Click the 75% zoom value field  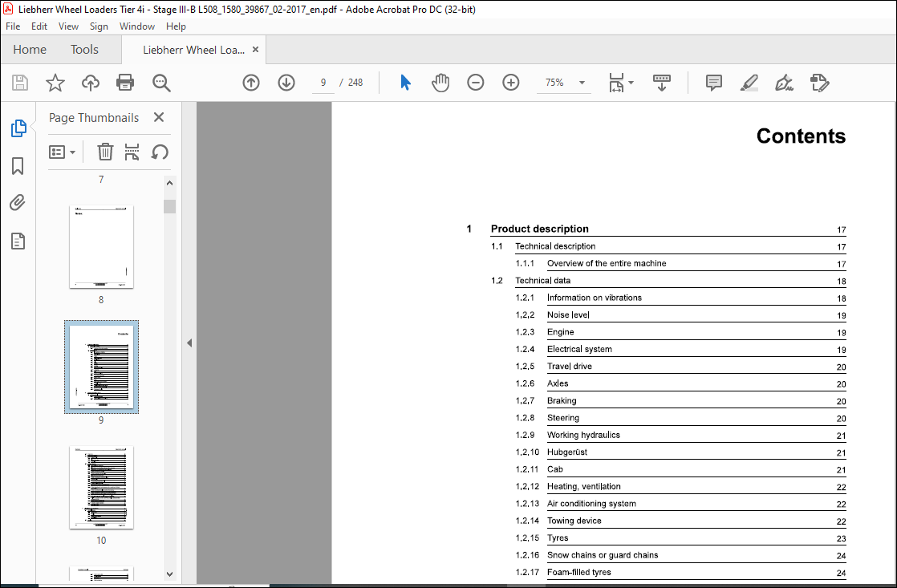(554, 83)
